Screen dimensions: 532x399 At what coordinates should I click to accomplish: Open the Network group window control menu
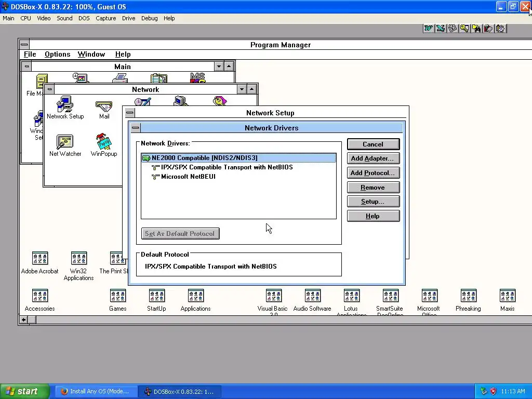tap(49, 89)
